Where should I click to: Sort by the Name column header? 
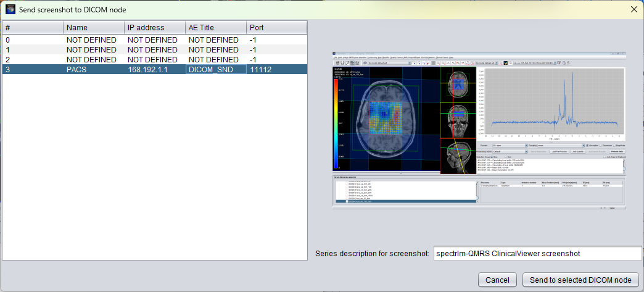point(94,28)
